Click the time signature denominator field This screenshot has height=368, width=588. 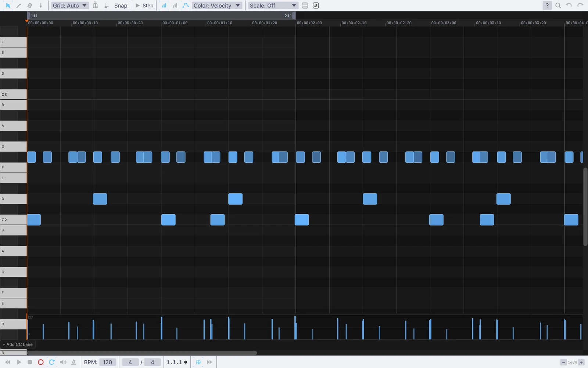point(153,362)
